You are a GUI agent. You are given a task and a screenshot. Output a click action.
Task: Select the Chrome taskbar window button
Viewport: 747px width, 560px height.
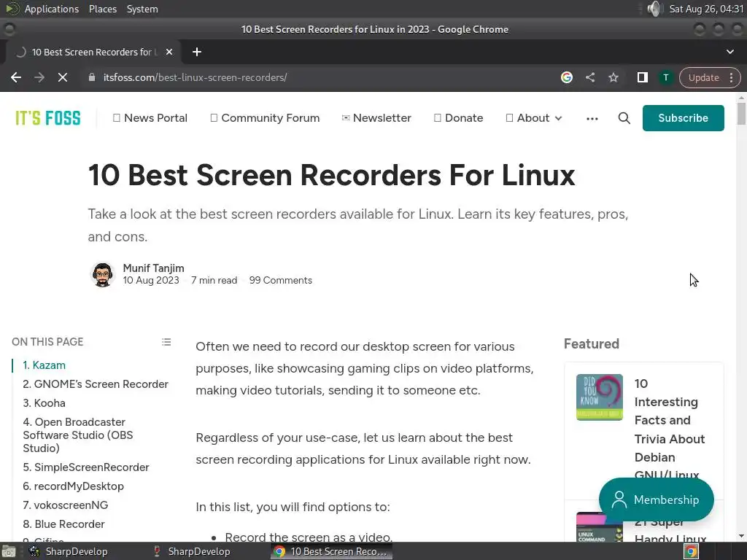(332, 551)
